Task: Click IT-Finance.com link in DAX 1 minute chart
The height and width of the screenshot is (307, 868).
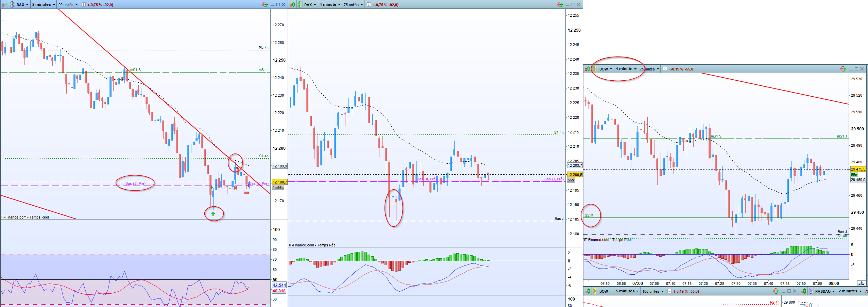Action: click(x=313, y=245)
